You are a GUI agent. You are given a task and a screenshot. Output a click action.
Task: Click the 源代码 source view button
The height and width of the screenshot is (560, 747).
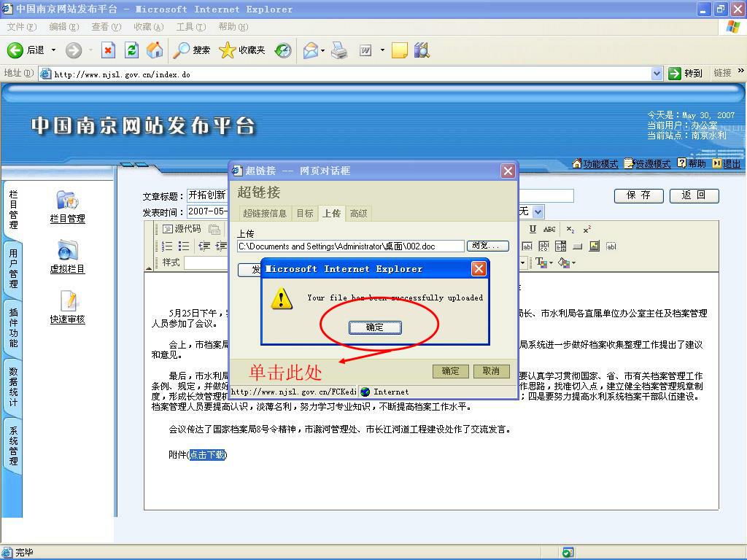tap(182, 229)
